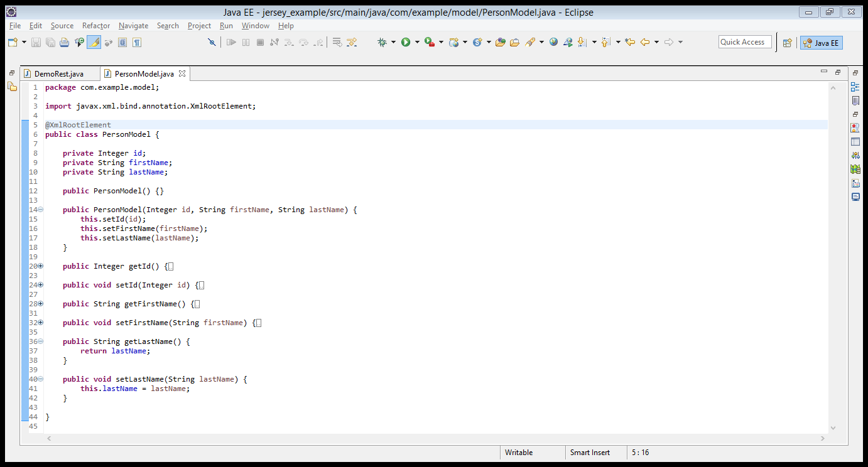
Task: Open the External Tools dropdown arrow
Action: point(441,42)
